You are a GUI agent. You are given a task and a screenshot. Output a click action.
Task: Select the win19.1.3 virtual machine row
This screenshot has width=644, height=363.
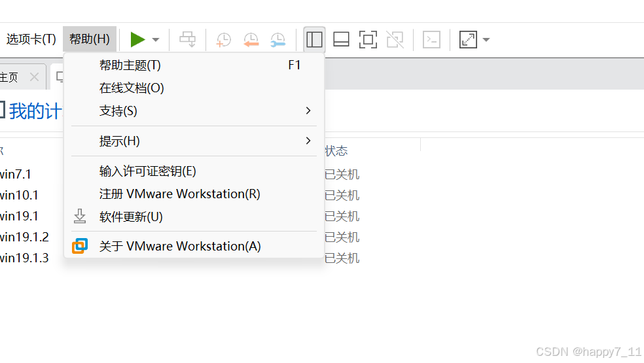coord(24,258)
